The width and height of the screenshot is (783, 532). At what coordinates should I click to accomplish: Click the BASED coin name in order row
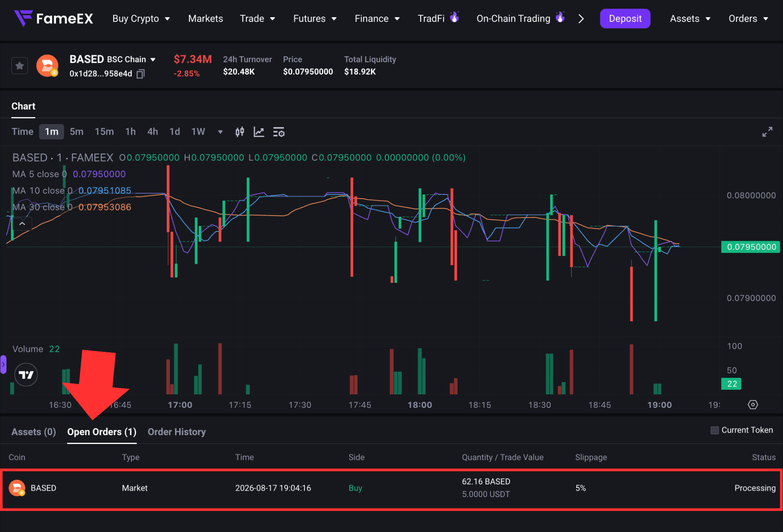coord(43,488)
